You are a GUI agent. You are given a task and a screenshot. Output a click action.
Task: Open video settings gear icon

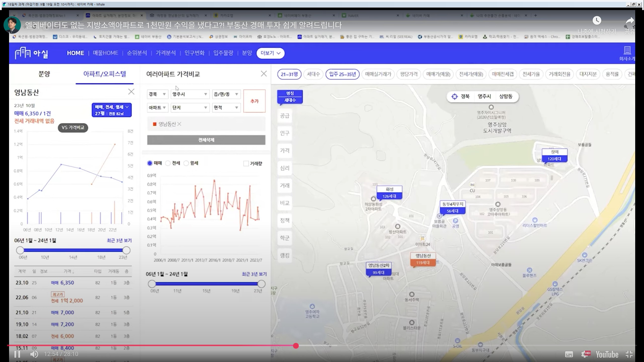click(x=585, y=354)
